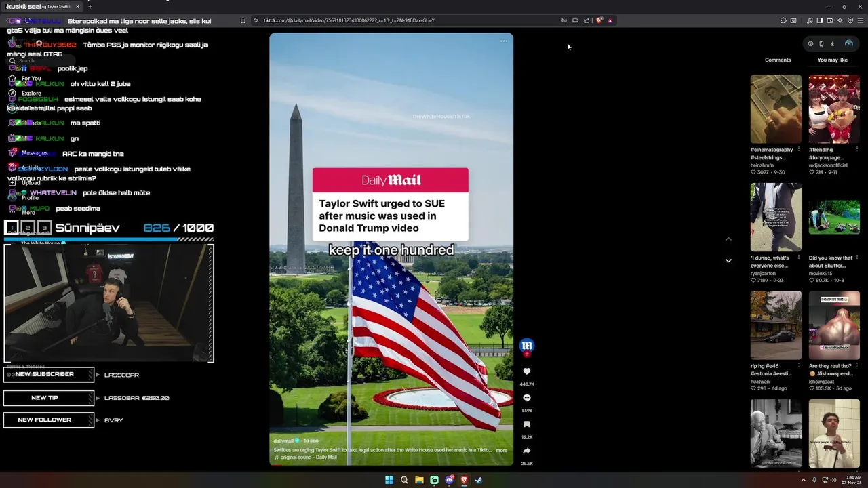Visit ishowgoaat creator name
The width and height of the screenshot is (868, 488).
point(821,382)
